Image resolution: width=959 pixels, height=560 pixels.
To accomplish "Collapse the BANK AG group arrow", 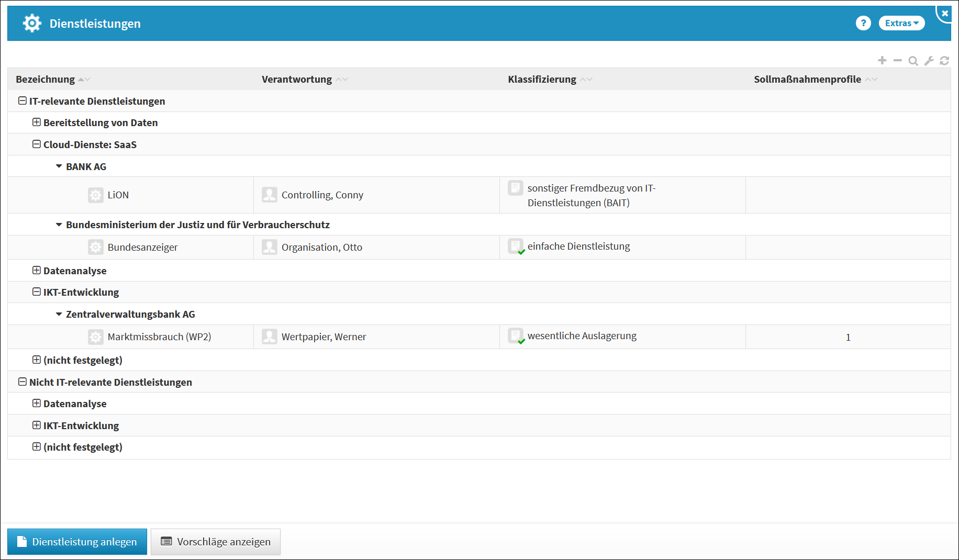I will pyautogui.click(x=59, y=166).
